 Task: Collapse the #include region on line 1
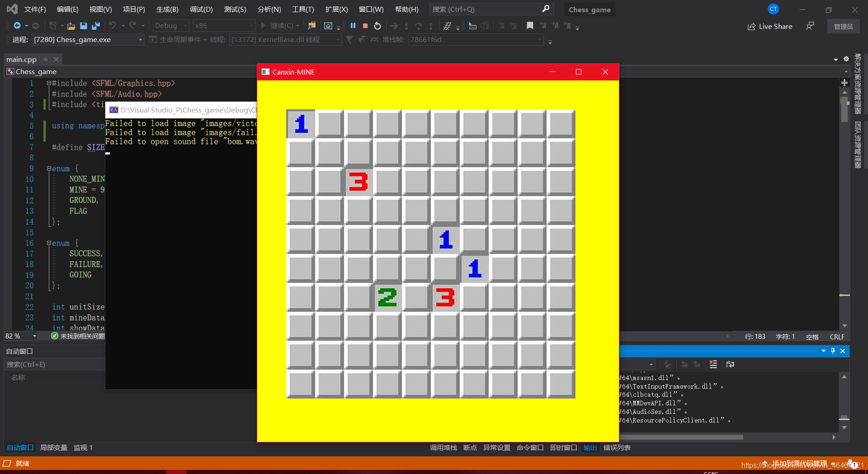[x=49, y=83]
